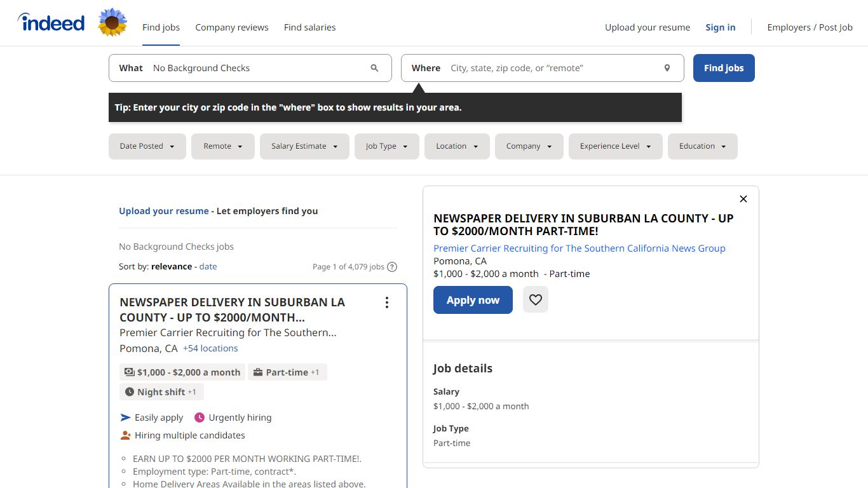
Task: Expand the Experience Level filter
Action: click(616, 146)
